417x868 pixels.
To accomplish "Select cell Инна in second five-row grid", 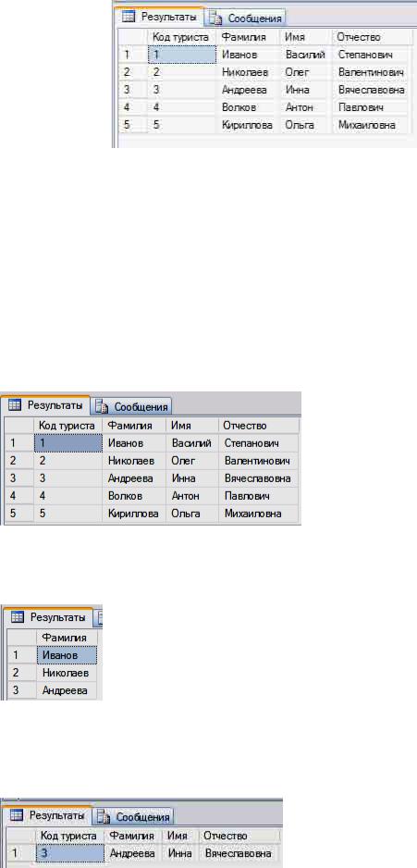I will point(192,478).
